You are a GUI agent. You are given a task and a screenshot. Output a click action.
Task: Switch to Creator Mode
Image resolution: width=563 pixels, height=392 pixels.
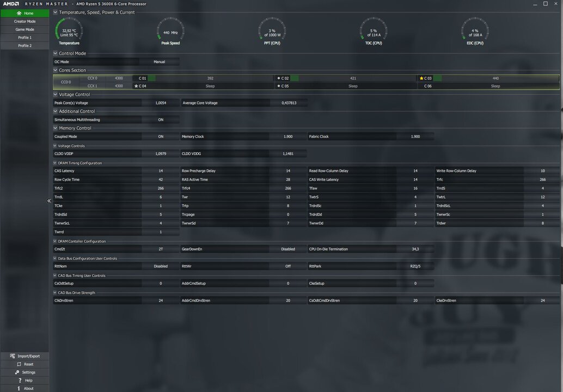click(x=25, y=21)
